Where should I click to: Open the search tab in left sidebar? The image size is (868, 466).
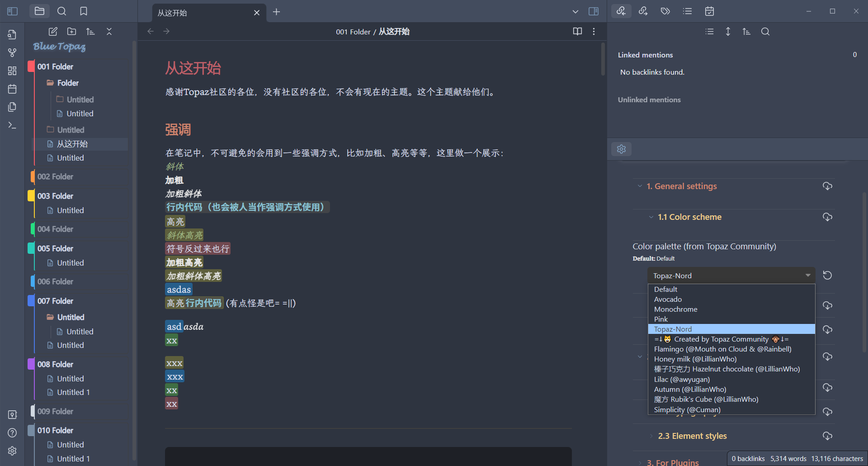coord(62,11)
